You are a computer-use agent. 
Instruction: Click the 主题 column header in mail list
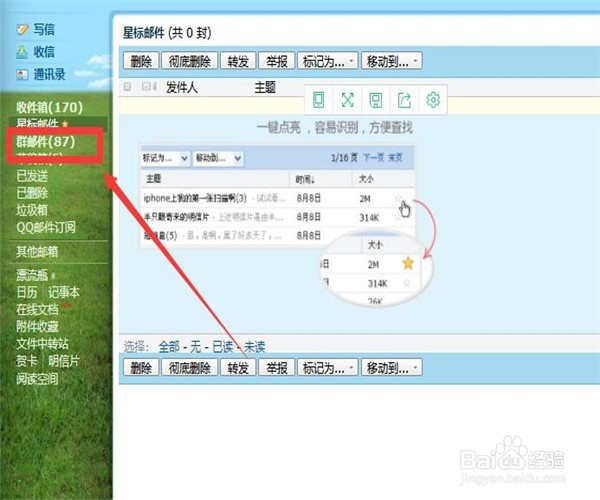(x=265, y=87)
